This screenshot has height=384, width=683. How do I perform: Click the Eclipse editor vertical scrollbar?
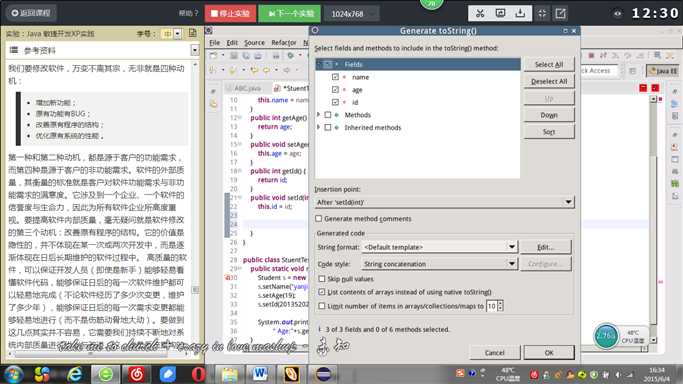(x=653, y=218)
